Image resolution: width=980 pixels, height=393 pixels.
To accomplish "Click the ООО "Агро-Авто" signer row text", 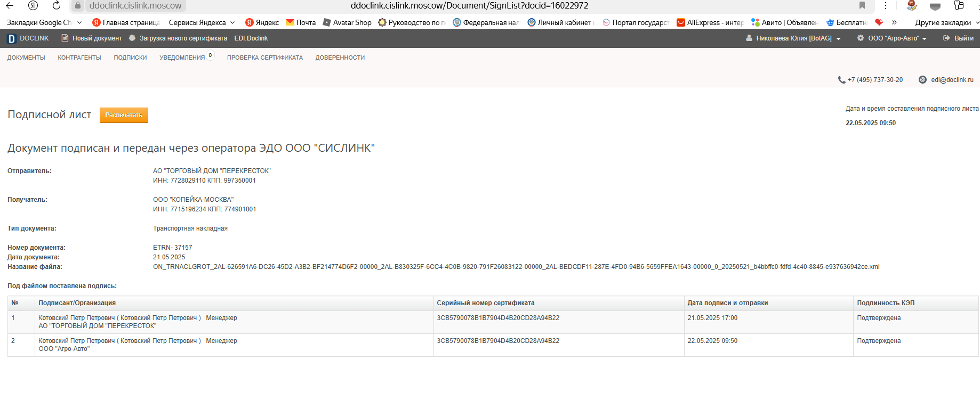I will click(64, 349).
